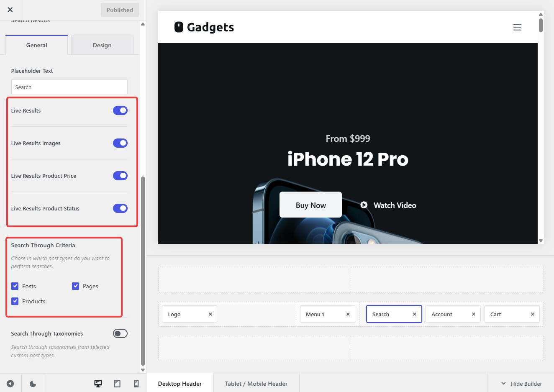Switch to Tablet / Mobile Header tab
Viewport: 554px width, 392px height.
(256, 384)
